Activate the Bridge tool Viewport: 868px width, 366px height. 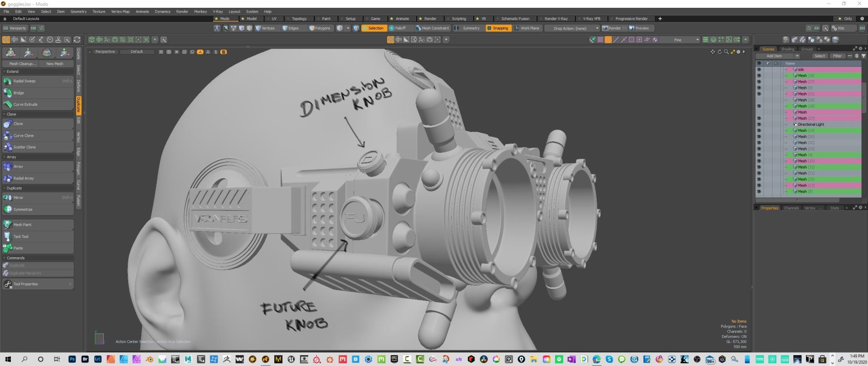tap(38, 93)
